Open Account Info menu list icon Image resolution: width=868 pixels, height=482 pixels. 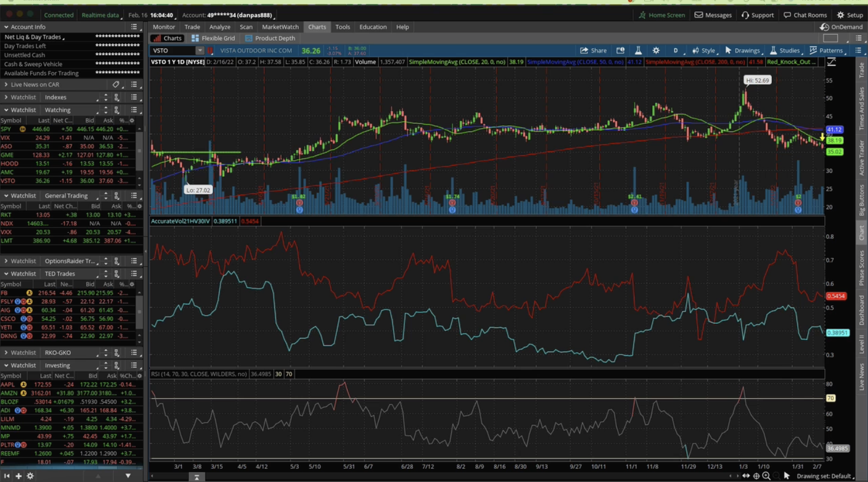pos(134,27)
